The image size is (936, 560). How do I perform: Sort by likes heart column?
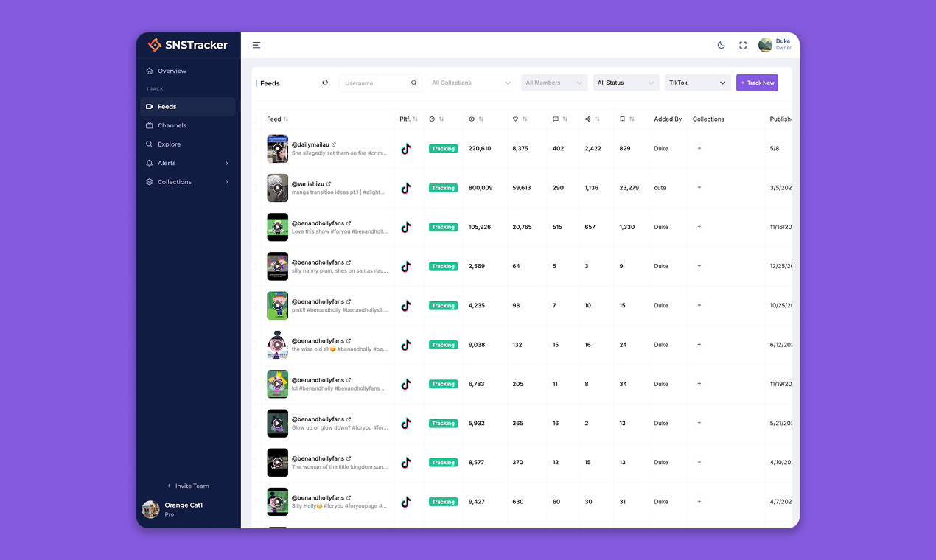(x=525, y=119)
